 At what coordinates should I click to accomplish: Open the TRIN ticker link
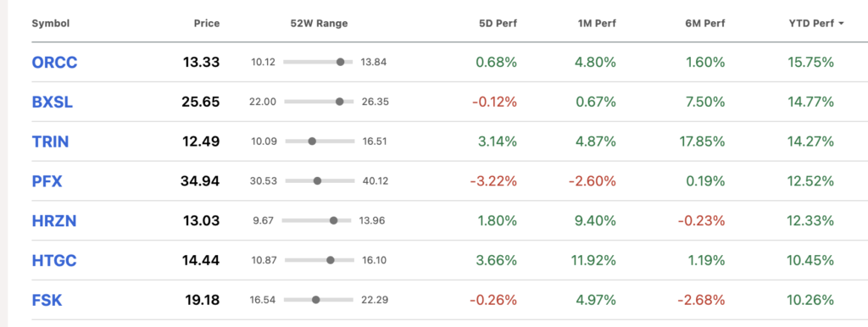[50, 141]
